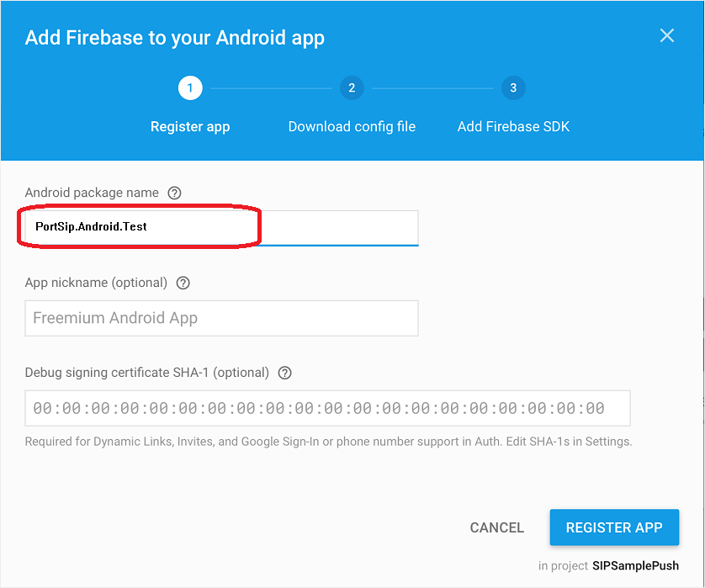
Task: Close the Add Firebase dialog
Action: point(667,35)
